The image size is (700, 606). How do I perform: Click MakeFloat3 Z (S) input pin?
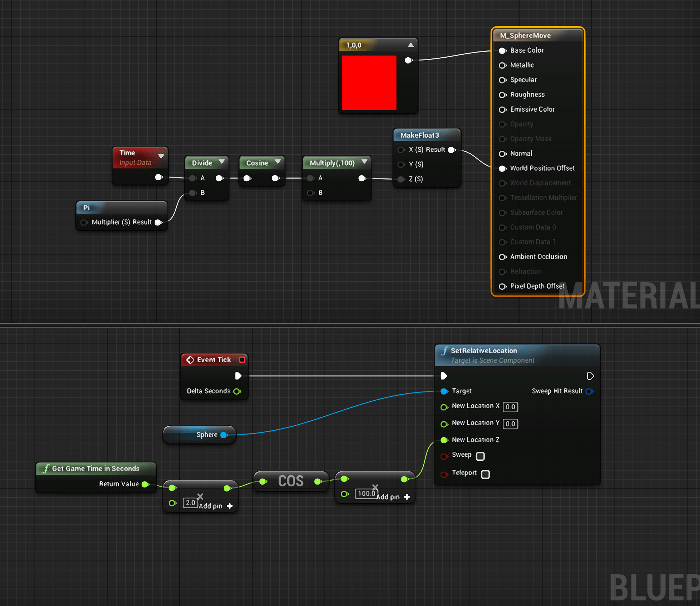click(x=401, y=179)
